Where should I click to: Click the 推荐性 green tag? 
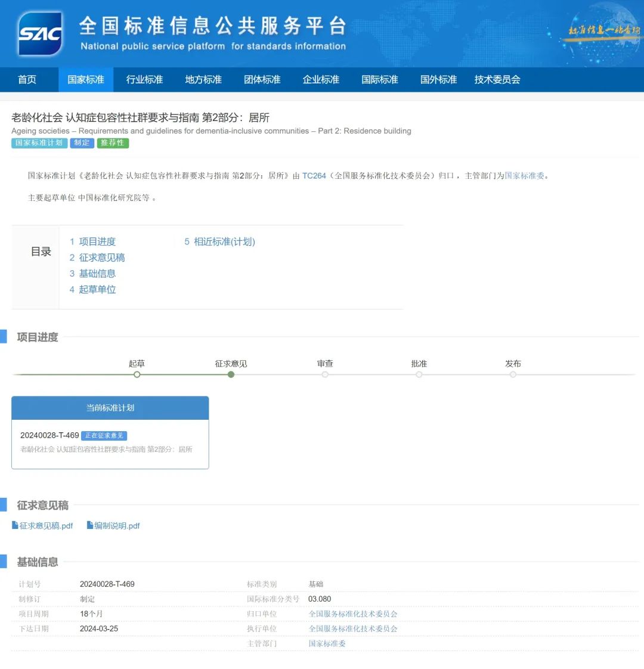click(x=113, y=143)
